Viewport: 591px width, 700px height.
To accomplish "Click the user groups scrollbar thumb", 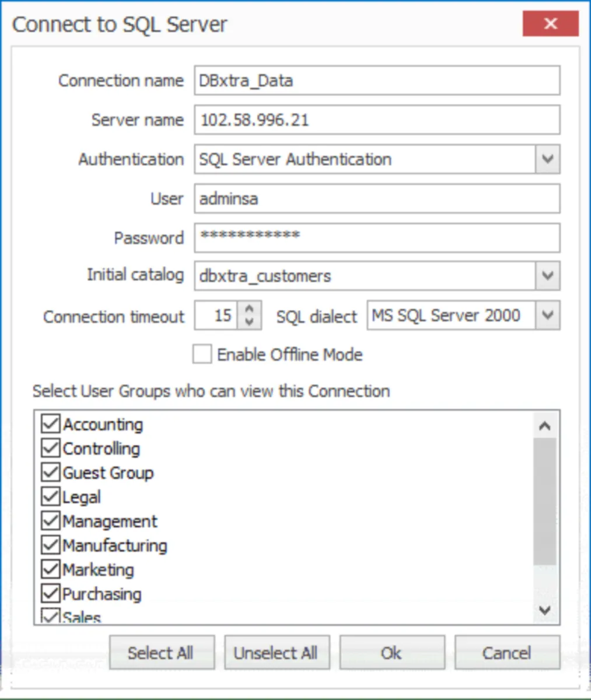I will pyautogui.click(x=545, y=502).
